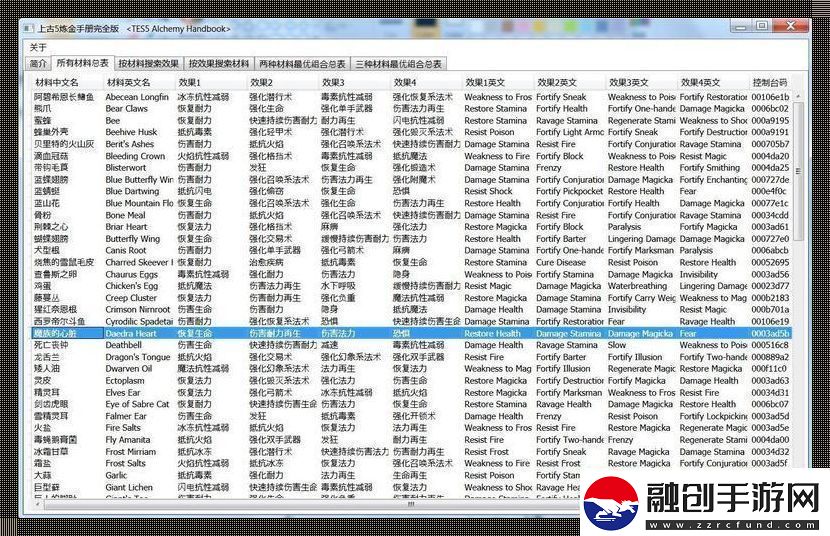Click the 效果3 column header

pos(355,83)
